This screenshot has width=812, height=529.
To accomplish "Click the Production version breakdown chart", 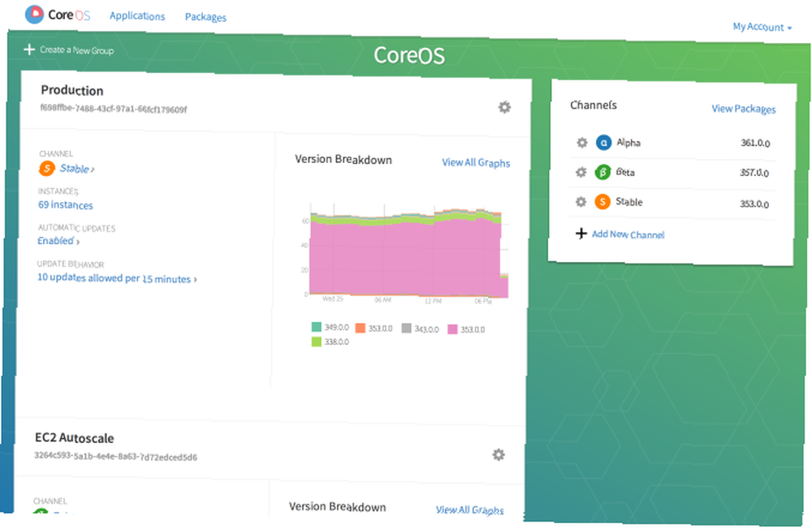I will pos(408,253).
